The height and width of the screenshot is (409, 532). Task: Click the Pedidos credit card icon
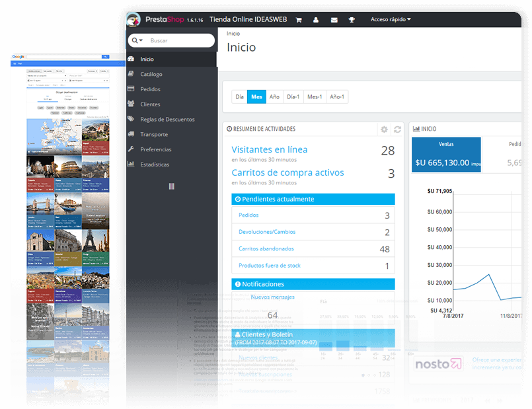pos(131,89)
